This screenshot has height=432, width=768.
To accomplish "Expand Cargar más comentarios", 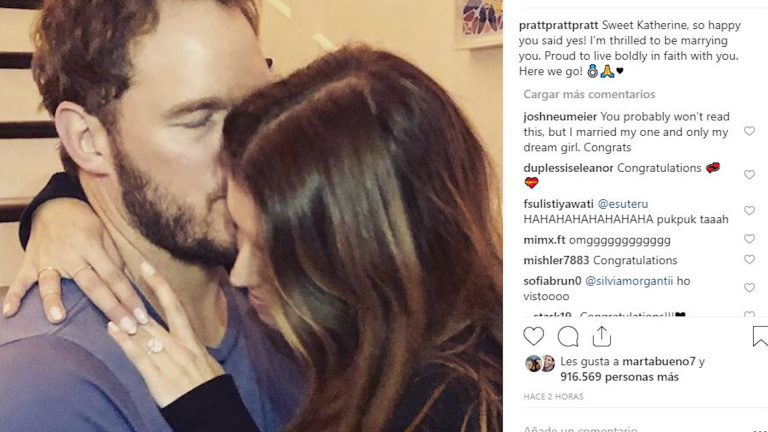I will (589, 94).
